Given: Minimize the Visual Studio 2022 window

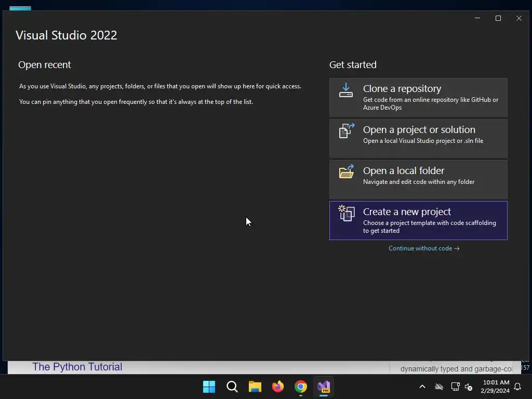Looking at the screenshot, I should click(477, 18).
